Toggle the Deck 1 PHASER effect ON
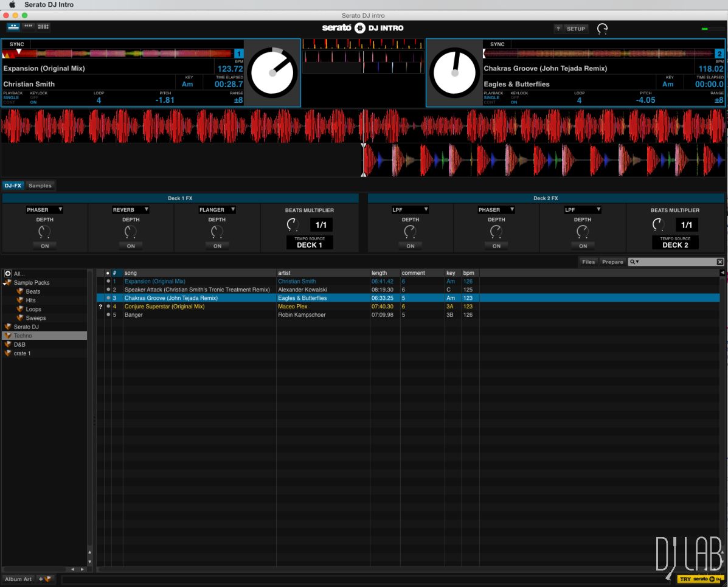Viewport: 728px width, 587px height. tap(45, 246)
